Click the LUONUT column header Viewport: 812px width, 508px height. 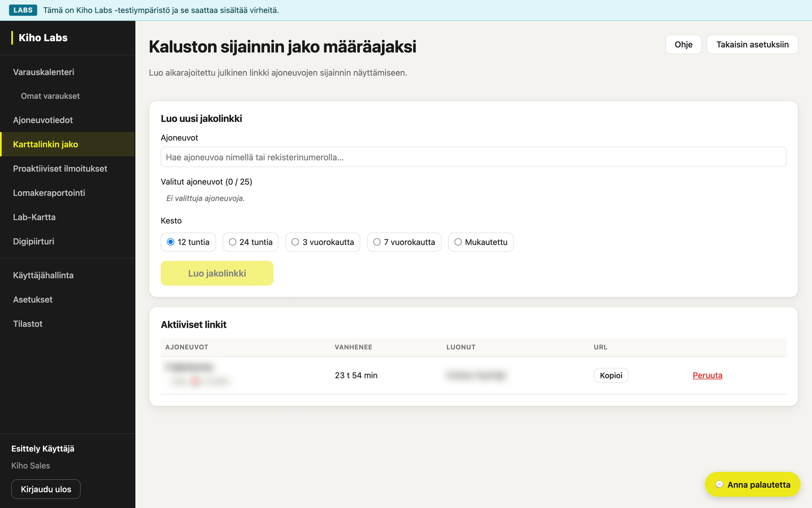[461, 347]
